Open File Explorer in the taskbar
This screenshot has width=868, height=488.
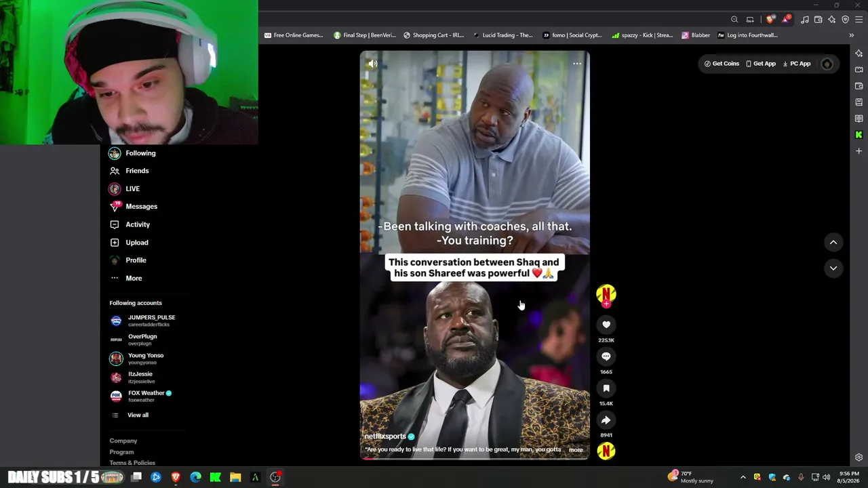235,477
